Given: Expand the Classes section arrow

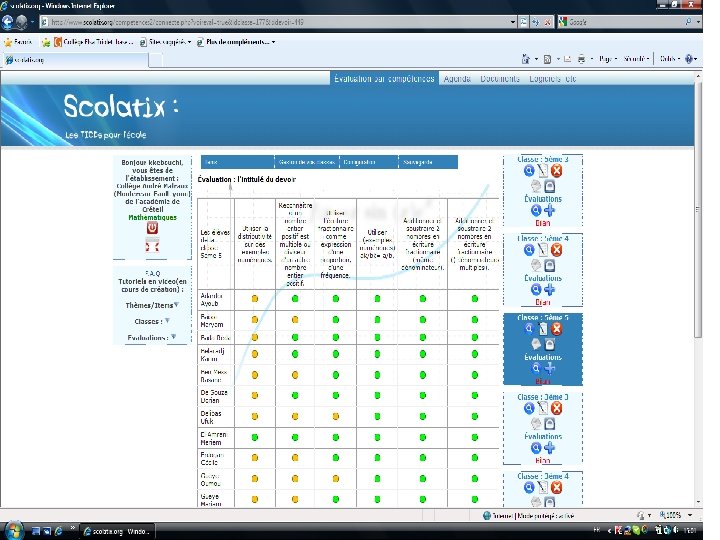Looking at the screenshot, I should 167,321.
